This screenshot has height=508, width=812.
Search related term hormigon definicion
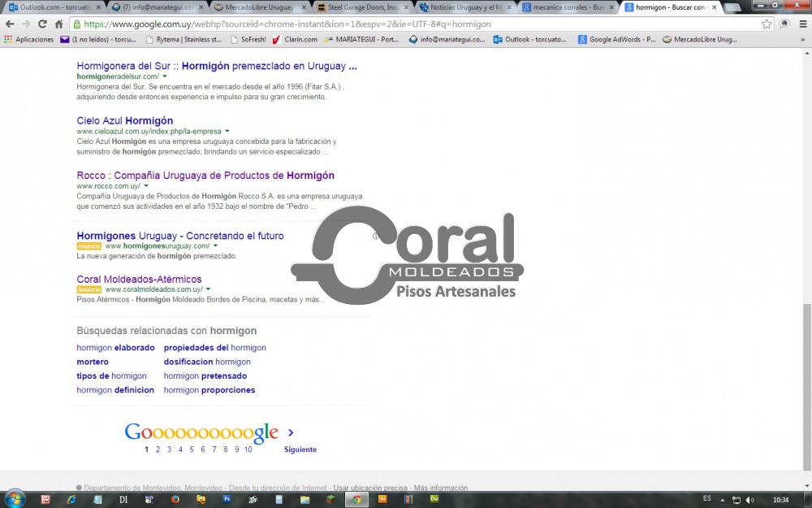tap(115, 390)
